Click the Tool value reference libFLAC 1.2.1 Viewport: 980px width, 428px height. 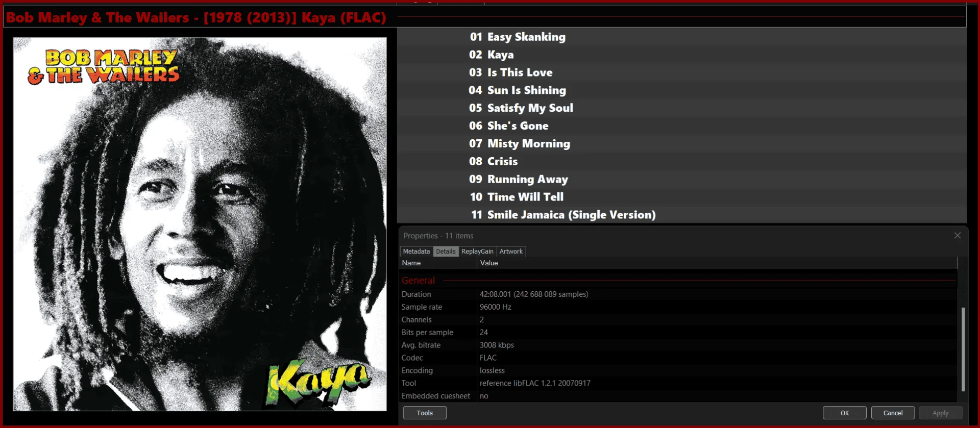tap(535, 383)
